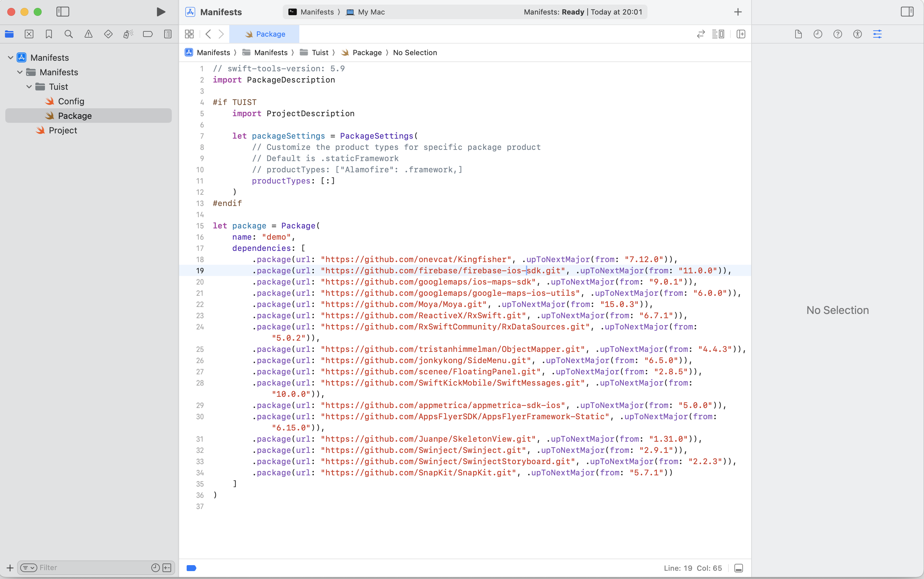Open the Breakpoint navigator
This screenshot has height=579, width=924.
click(x=148, y=34)
